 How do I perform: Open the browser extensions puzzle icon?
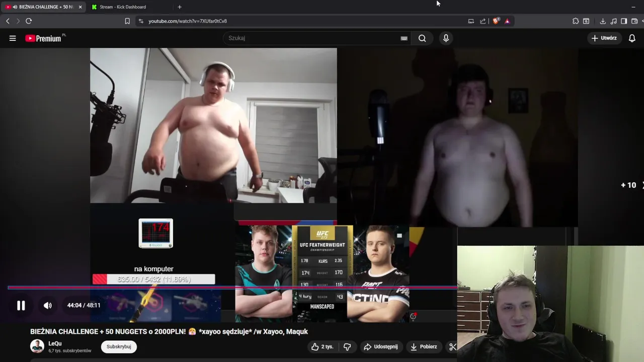pyautogui.click(x=576, y=21)
